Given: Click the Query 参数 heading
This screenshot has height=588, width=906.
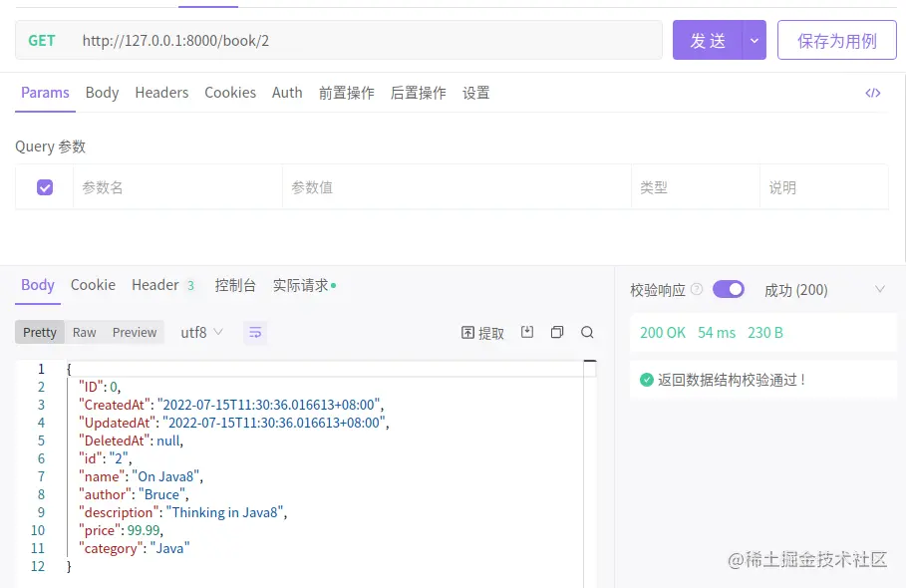Looking at the screenshot, I should click(50, 147).
